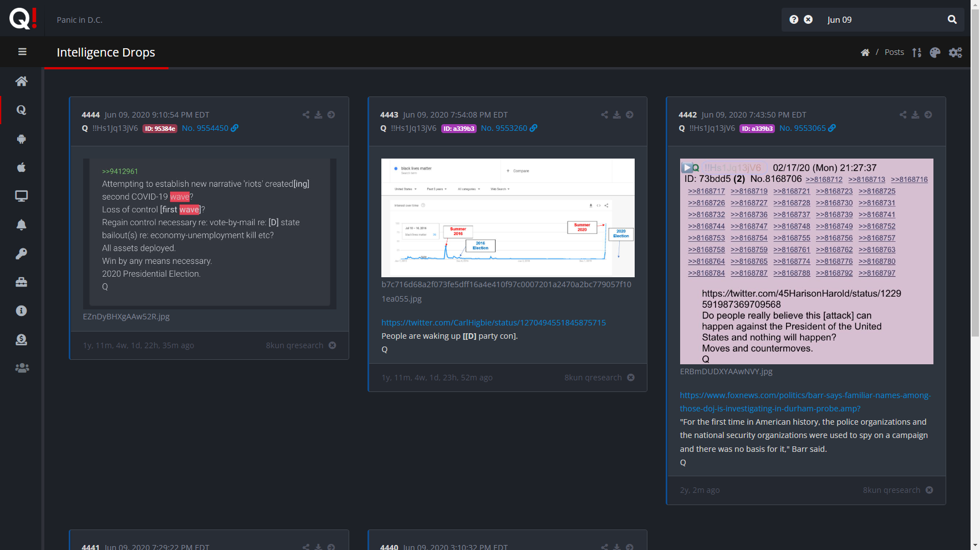Focus the search box containing Jun 09
Image resolution: width=980 pixels, height=550 pixels.
tap(881, 19)
